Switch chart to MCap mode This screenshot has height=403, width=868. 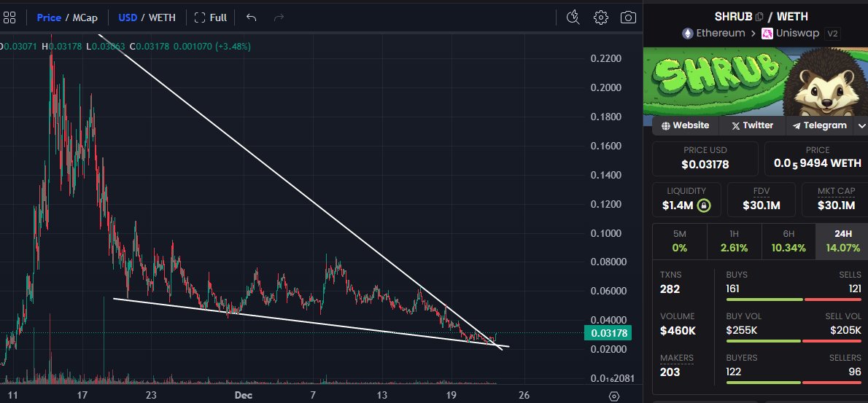pyautogui.click(x=85, y=17)
